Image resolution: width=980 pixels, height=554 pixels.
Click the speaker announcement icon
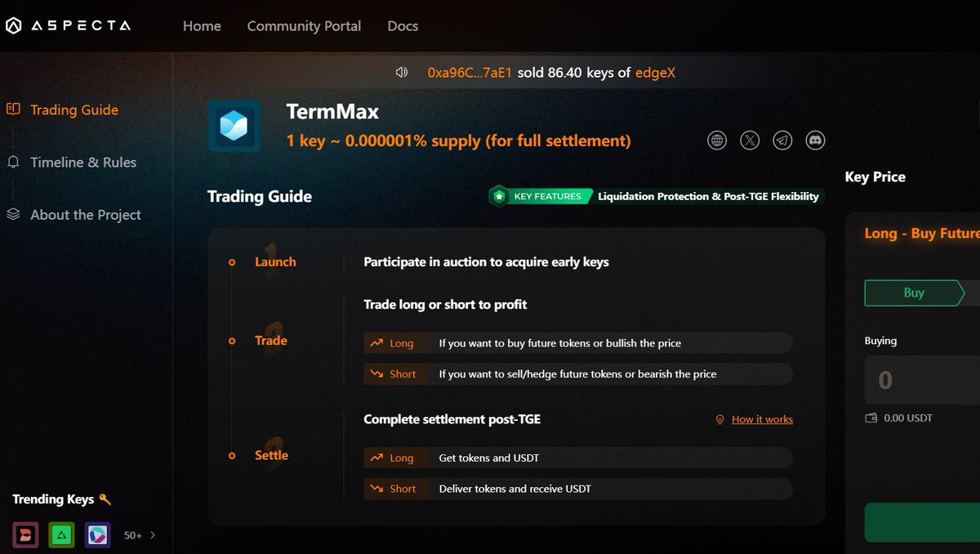click(x=401, y=73)
